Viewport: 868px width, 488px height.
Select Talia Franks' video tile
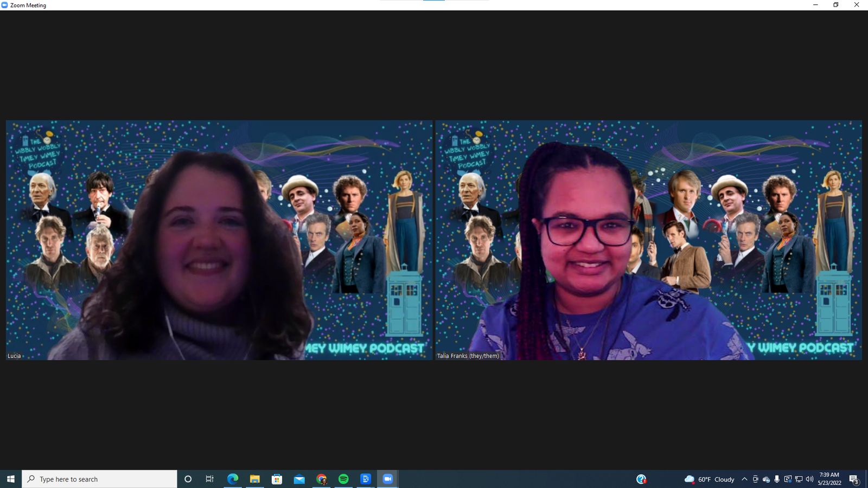(x=648, y=240)
